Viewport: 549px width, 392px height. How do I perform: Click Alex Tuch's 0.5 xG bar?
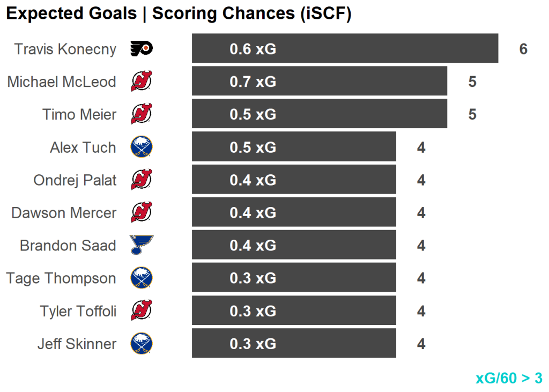(x=294, y=147)
